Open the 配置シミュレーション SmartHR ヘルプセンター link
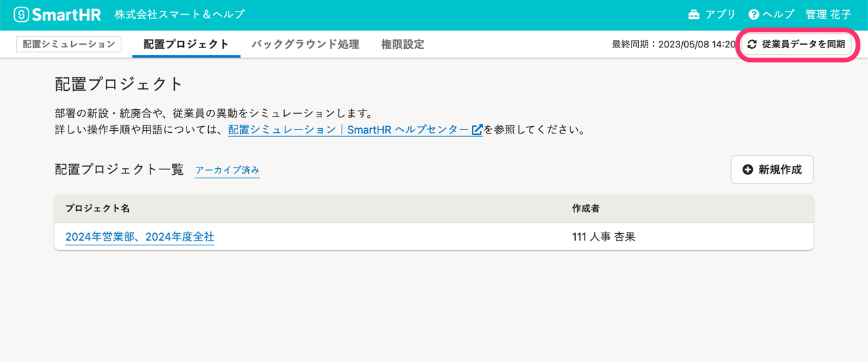 click(355, 129)
